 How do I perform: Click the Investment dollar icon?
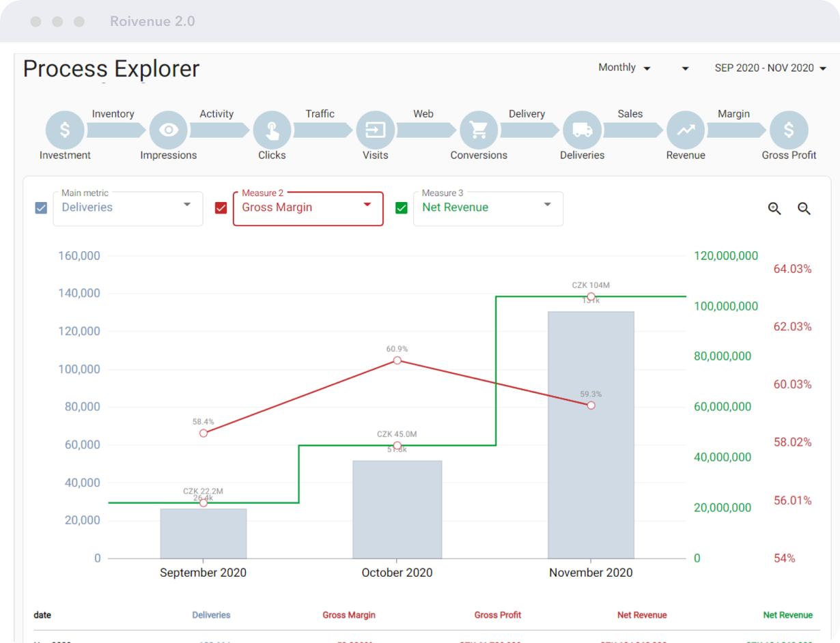[x=65, y=130]
